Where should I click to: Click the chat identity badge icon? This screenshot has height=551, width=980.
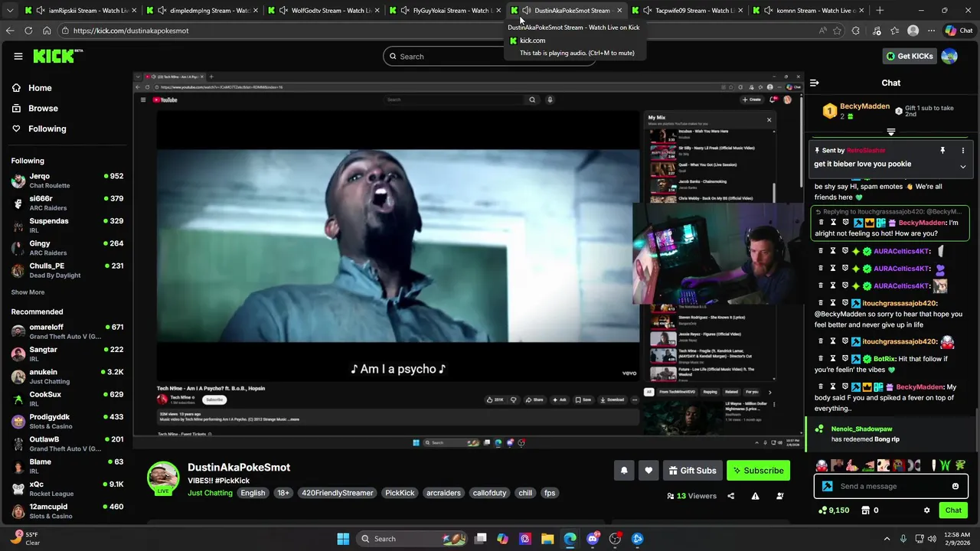pyautogui.click(x=827, y=486)
